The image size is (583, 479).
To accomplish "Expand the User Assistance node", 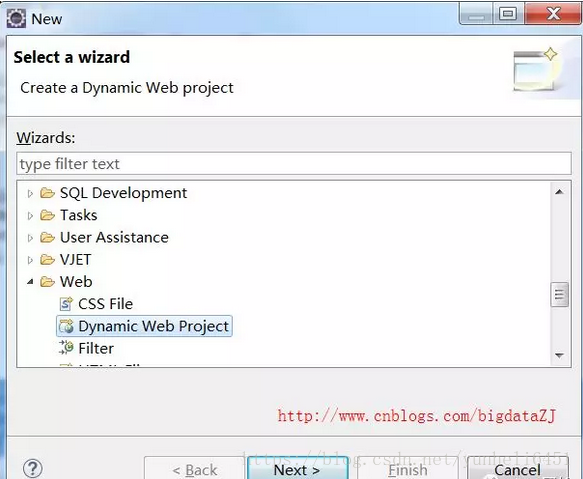I will point(30,238).
